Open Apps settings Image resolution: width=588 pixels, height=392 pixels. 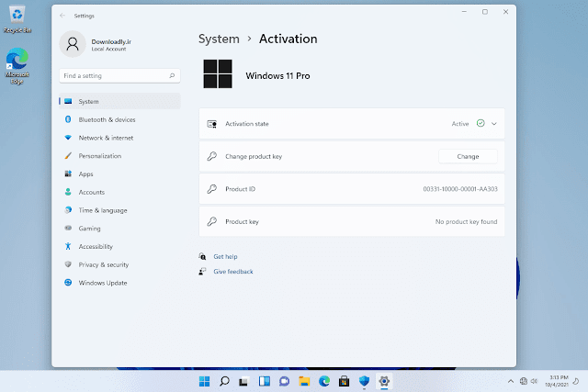119,174
